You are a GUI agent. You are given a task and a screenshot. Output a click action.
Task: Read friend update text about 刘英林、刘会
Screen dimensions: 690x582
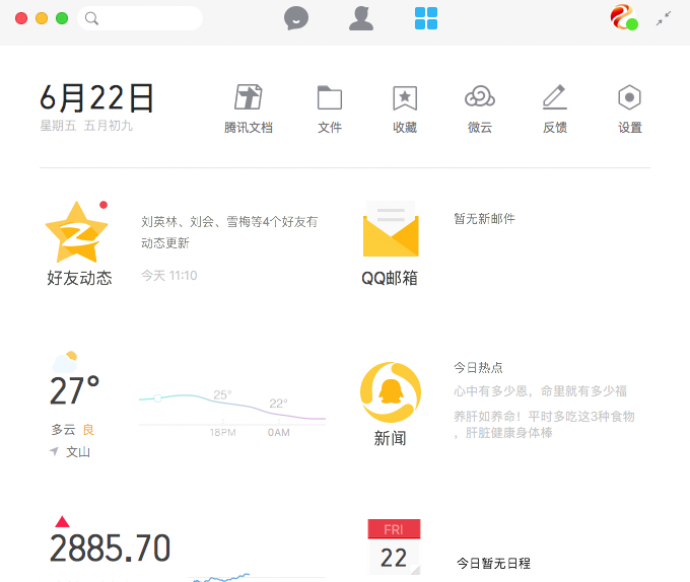(230, 232)
